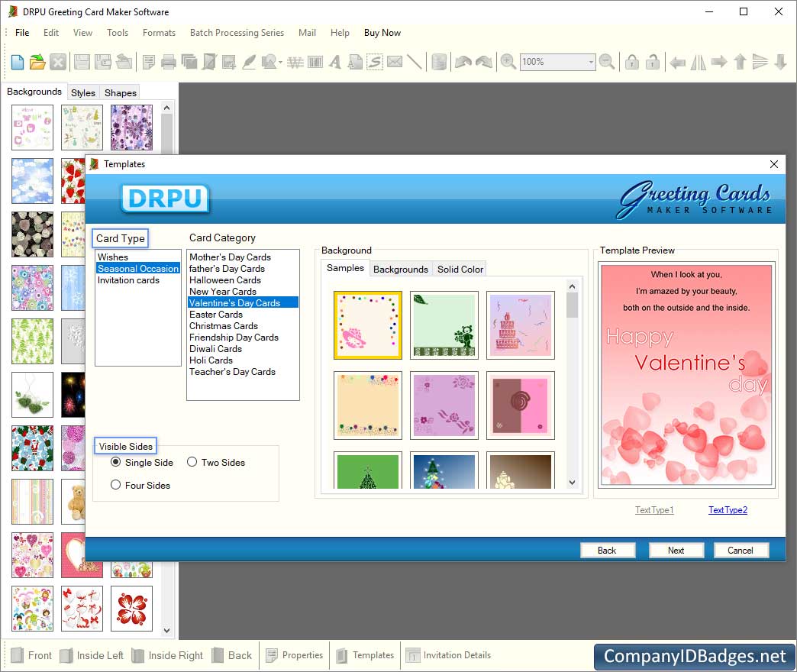Click the left arrow toolbar icon
The image size is (797, 672).
pos(677,63)
